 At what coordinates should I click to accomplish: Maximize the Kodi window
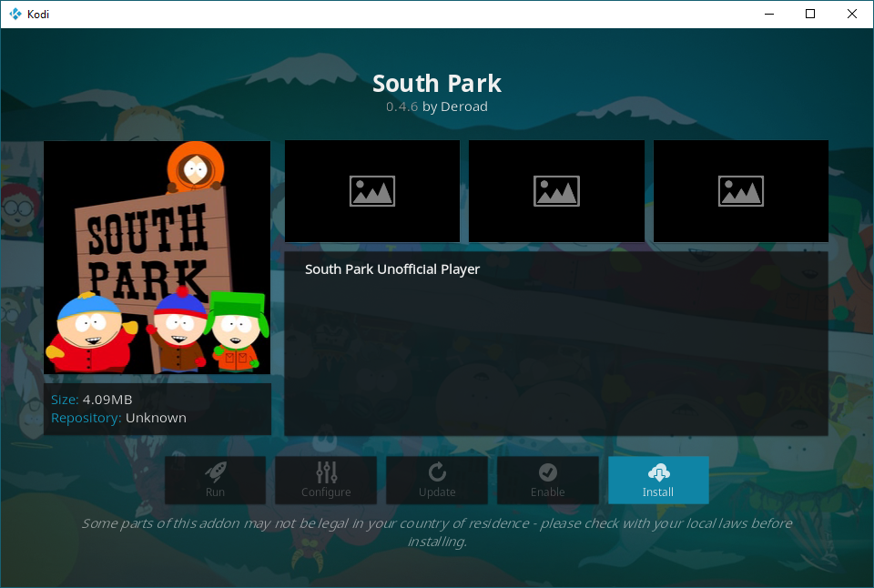pos(810,14)
